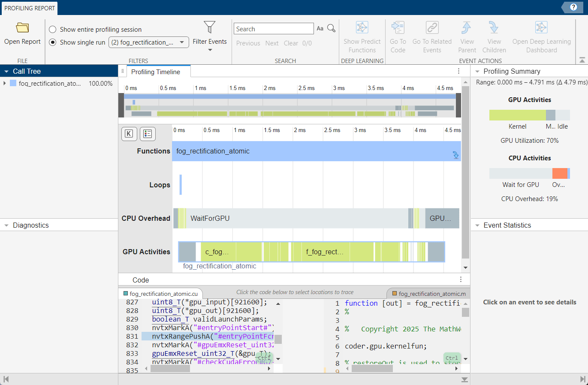Select Show entire profiling session
The image size is (588, 385).
point(53,29)
